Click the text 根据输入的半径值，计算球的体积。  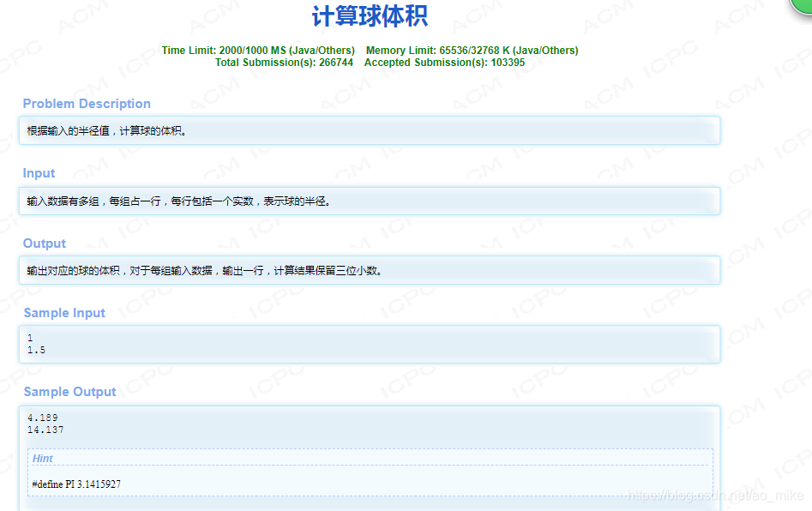tap(106, 131)
